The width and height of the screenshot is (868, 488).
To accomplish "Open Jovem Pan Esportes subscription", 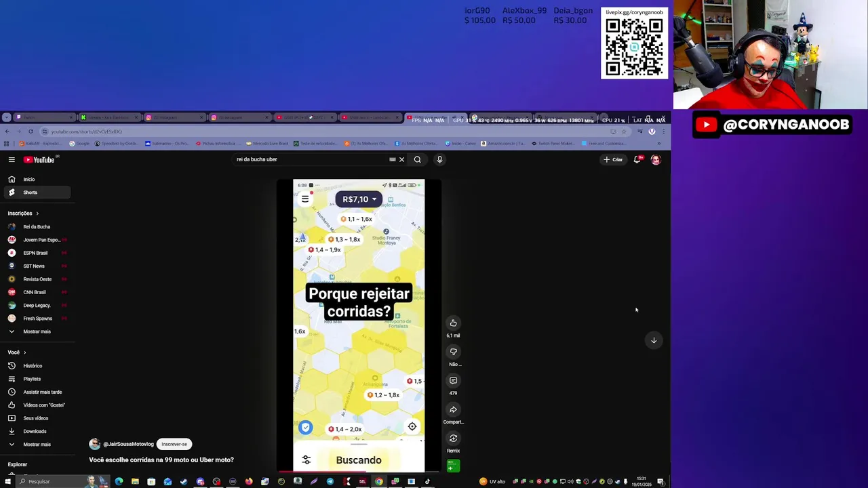I will coord(37,240).
